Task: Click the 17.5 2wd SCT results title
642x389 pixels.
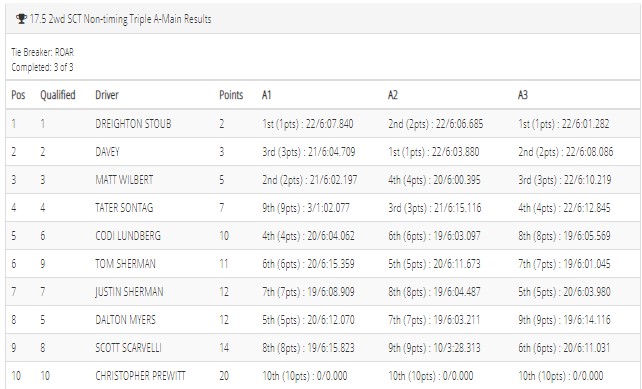Action: pos(120,19)
